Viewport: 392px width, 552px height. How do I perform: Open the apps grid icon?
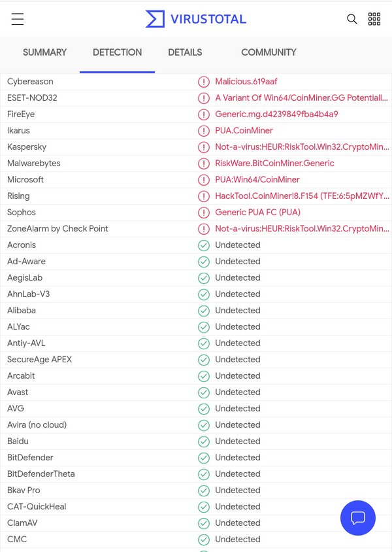click(x=374, y=19)
